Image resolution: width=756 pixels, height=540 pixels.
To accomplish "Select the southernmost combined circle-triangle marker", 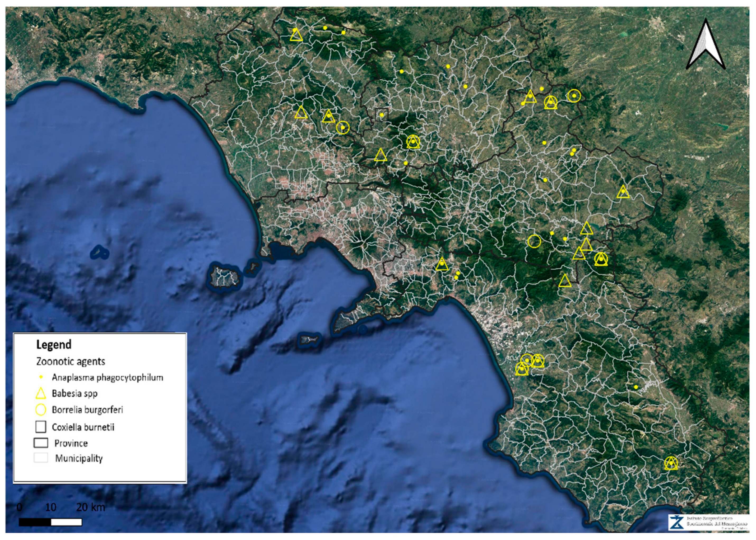I will 671,463.
